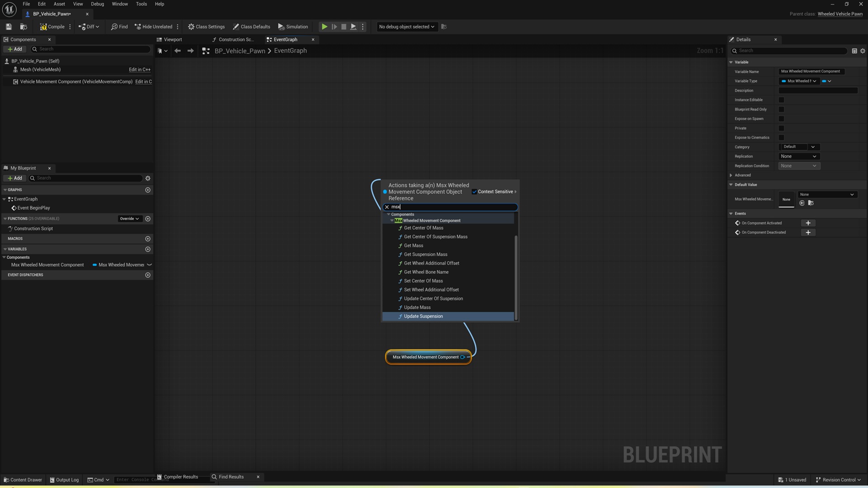The image size is (868, 488).
Task: Expand the Advanced section
Action: point(731,175)
